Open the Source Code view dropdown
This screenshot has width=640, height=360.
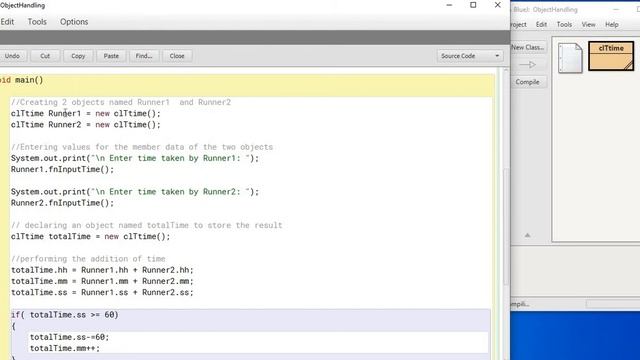pos(470,56)
